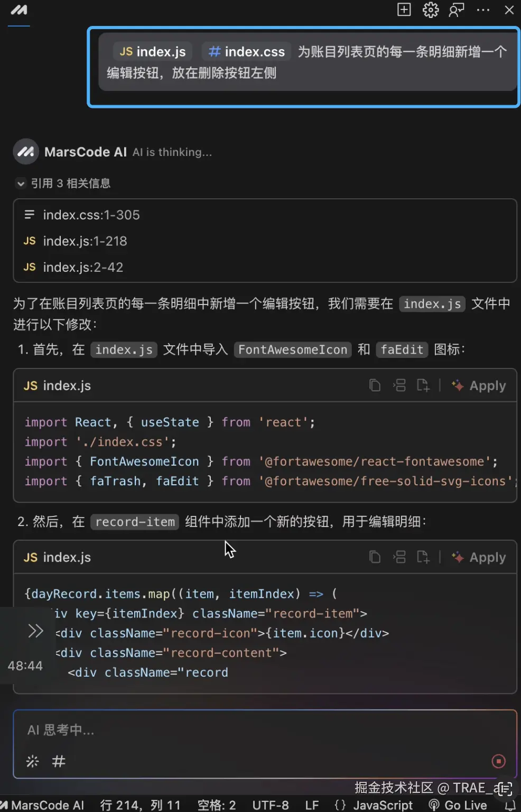Click the hash context reference icon
This screenshot has width=521, height=812.
click(x=59, y=761)
